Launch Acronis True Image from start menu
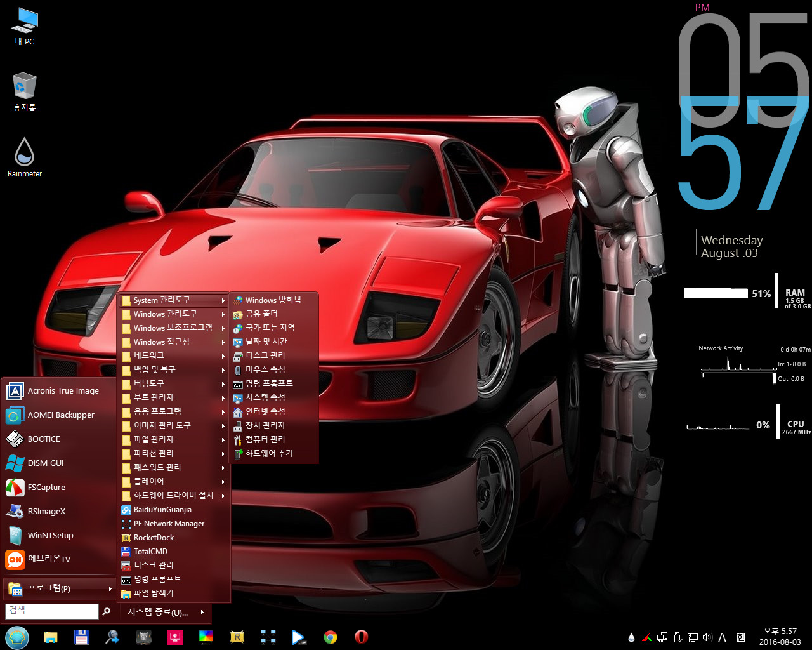812x650 pixels. [x=59, y=391]
